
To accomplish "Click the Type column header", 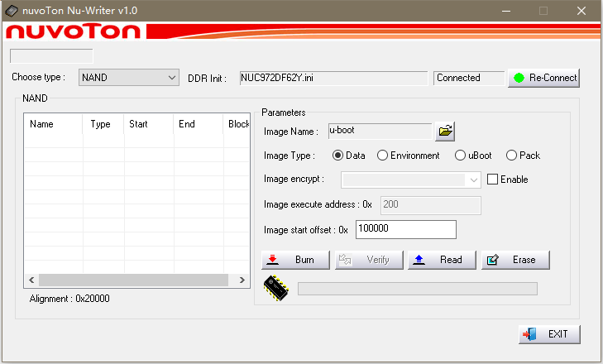I will pos(103,124).
